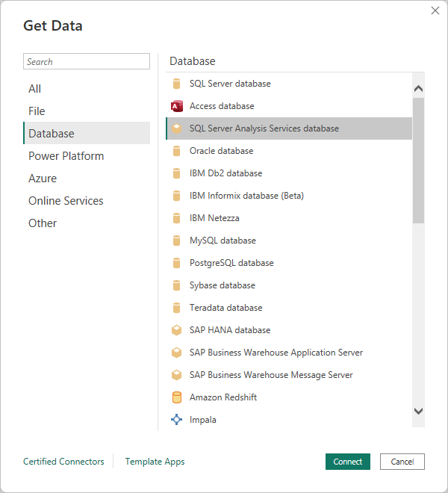
Task: Click the Sybase database icon
Action: point(177,285)
